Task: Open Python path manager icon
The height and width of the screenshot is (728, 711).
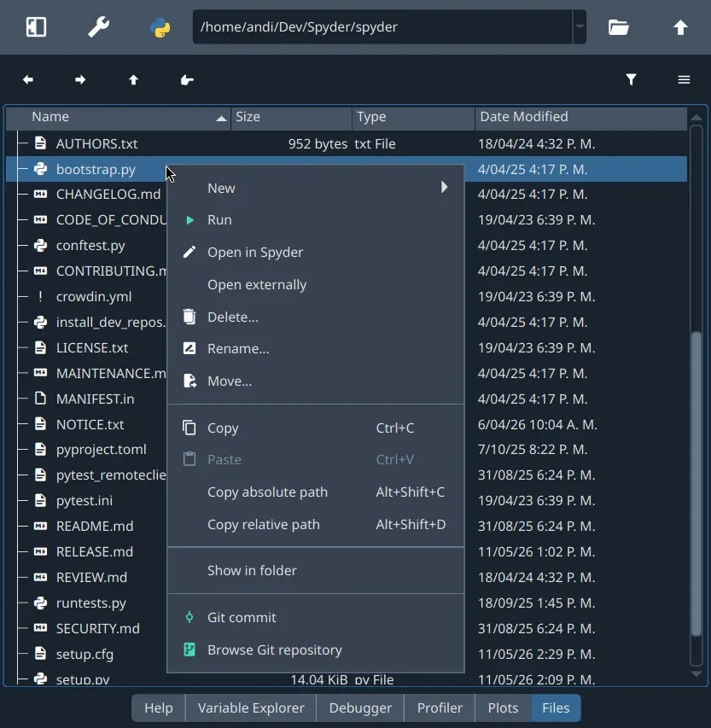Action: (x=160, y=27)
